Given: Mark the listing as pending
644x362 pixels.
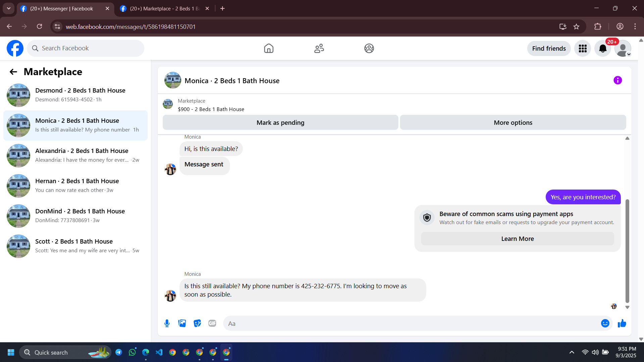Looking at the screenshot, I should tap(280, 122).
